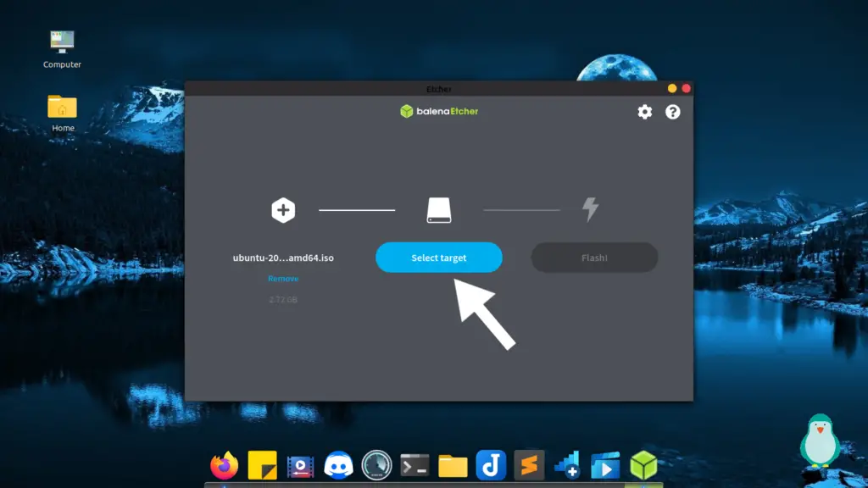Launch Discord from the dock
The image size is (868, 488).
[339, 465]
